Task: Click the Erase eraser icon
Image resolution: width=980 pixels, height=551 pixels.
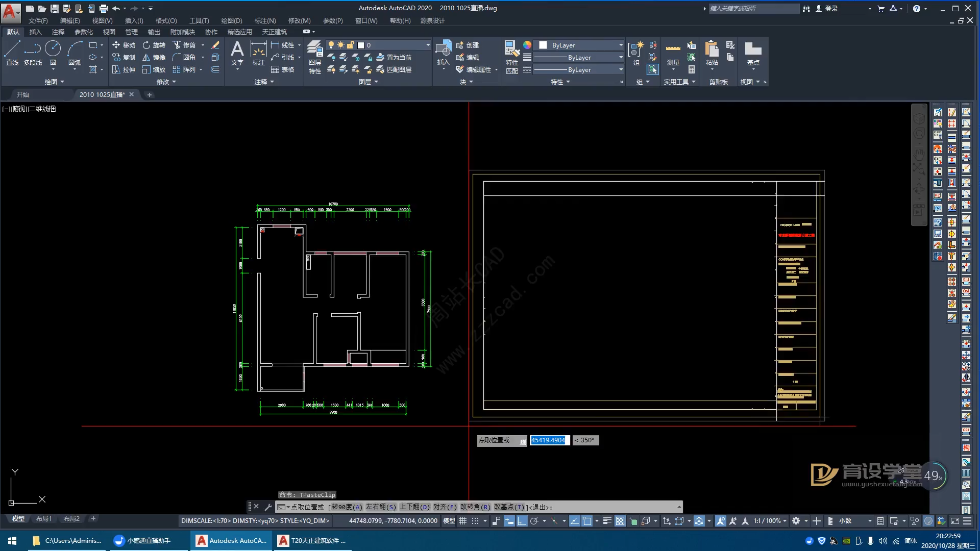Action: coord(215,45)
